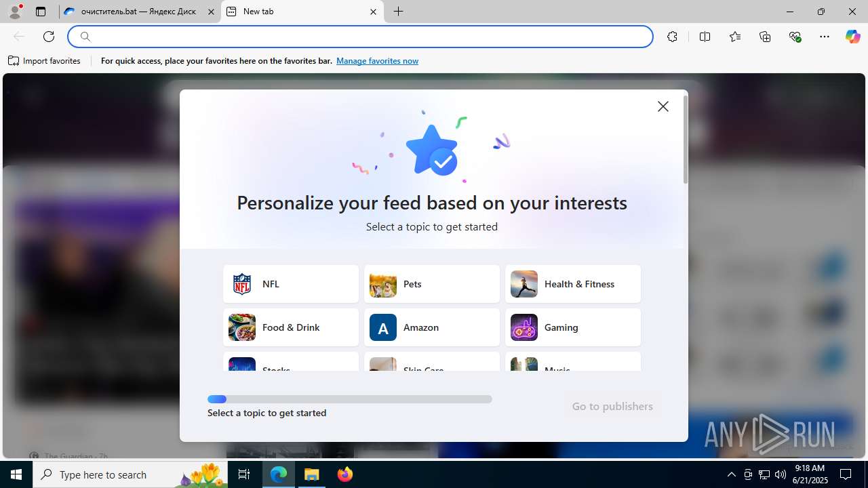Click the Pets thumbnail image
Screen dimensions: 868x488
click(383, 284)
